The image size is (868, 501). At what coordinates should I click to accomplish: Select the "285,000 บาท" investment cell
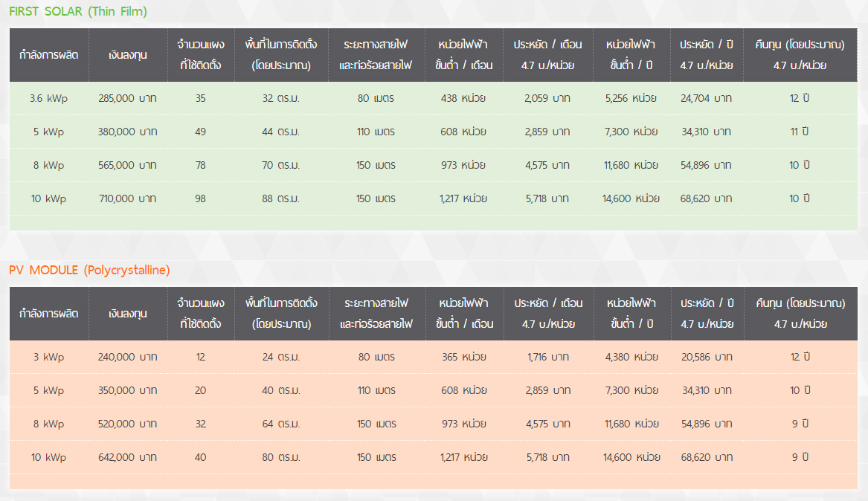[127, 98]
